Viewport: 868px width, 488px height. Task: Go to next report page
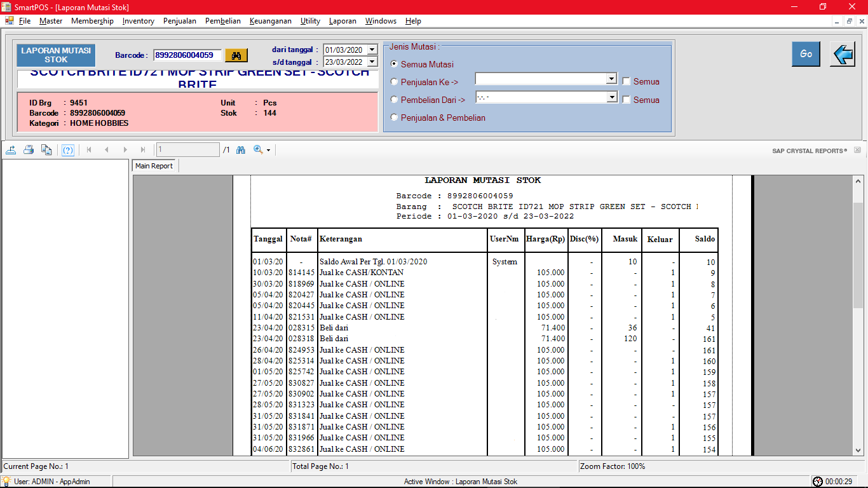click(125, 150)
